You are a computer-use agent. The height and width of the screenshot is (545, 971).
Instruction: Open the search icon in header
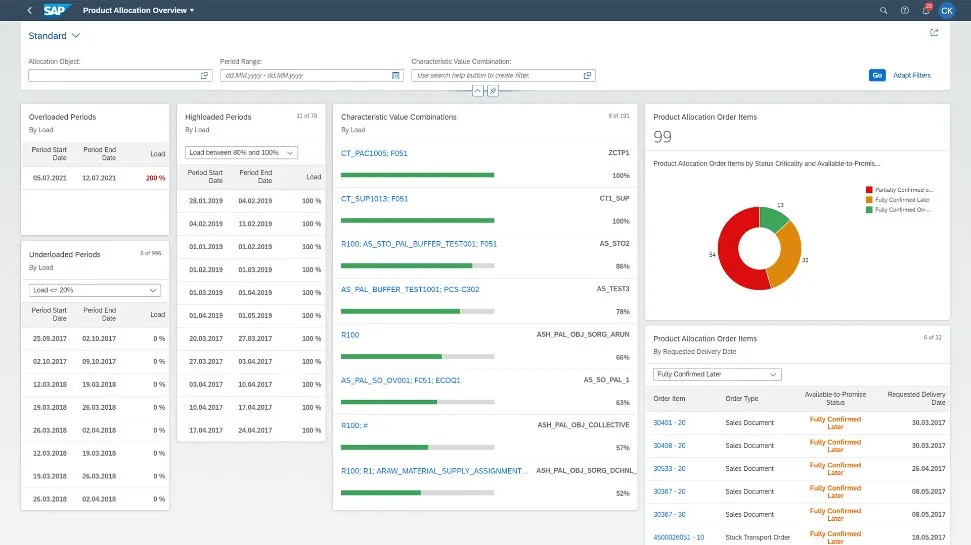tap(883, 10)
